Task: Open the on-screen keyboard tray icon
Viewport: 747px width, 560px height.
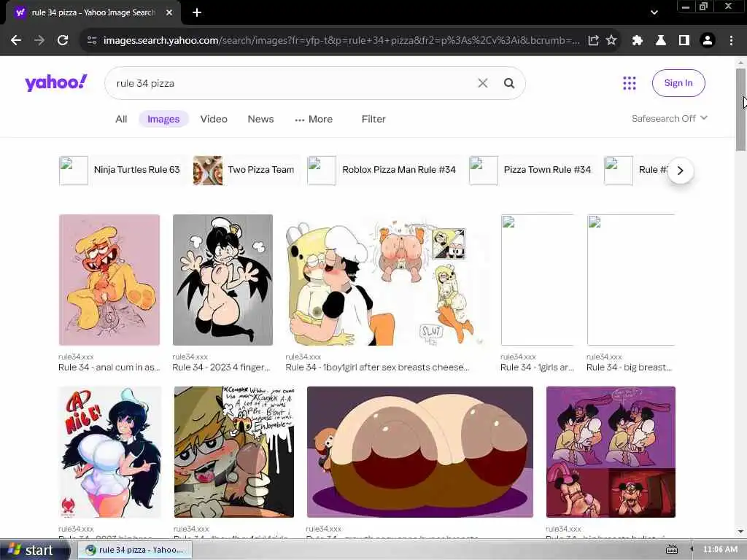Action: pyautogui.click(x=672, y=550)
